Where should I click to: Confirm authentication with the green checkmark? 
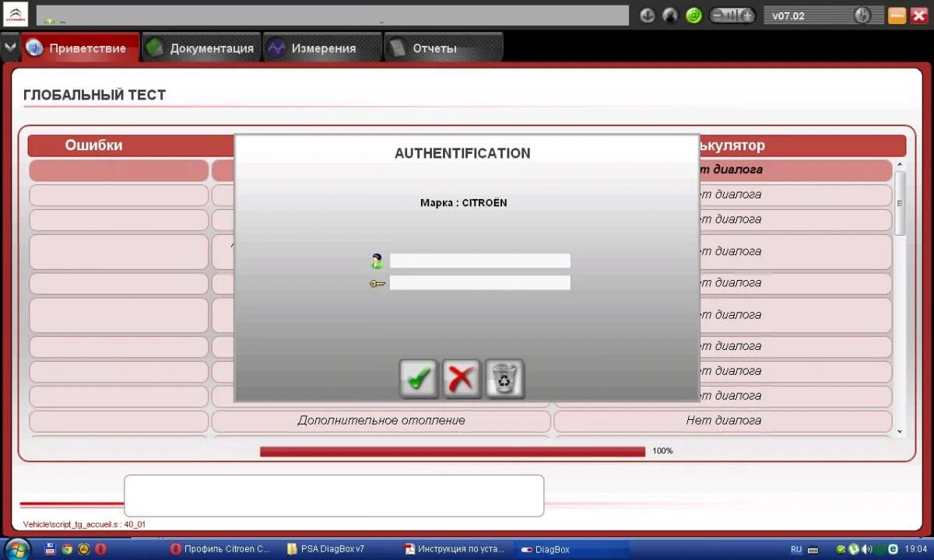419,379
